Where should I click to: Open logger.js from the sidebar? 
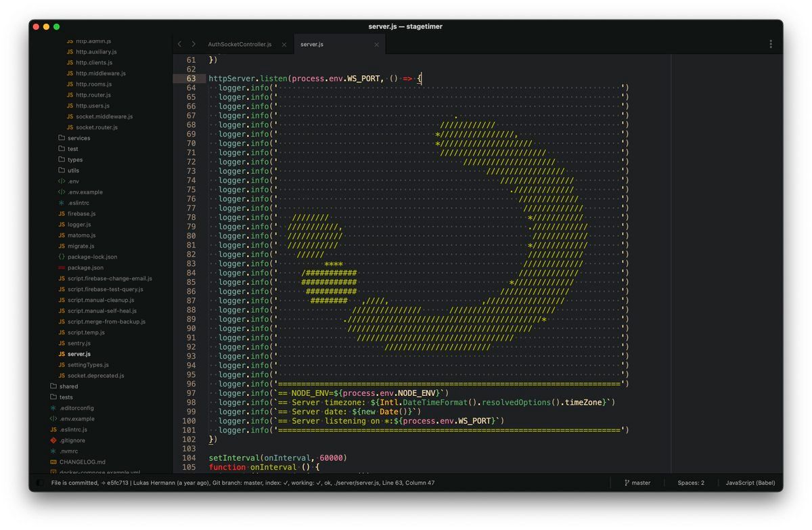78,225
